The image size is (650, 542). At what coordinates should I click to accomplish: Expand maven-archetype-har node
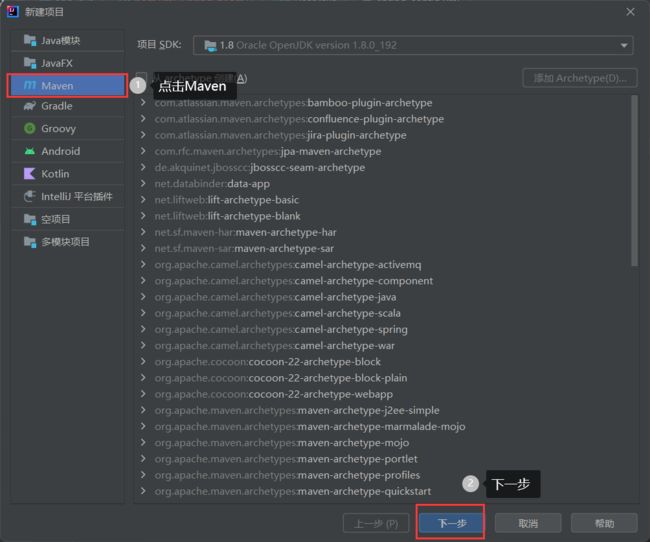pos(143,232)
